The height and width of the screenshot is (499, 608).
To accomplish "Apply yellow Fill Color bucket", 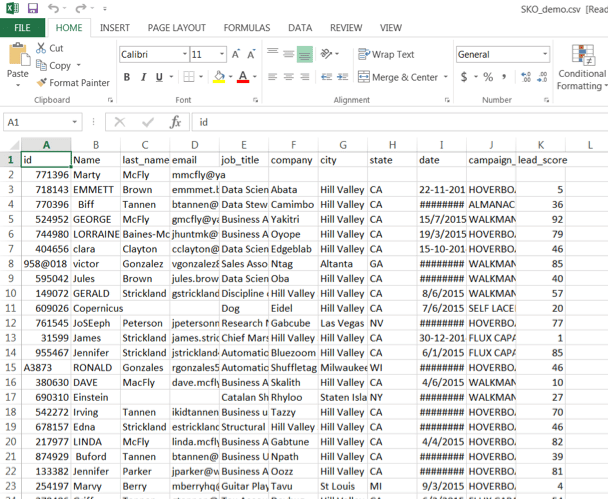I will [x=219, y=77].
